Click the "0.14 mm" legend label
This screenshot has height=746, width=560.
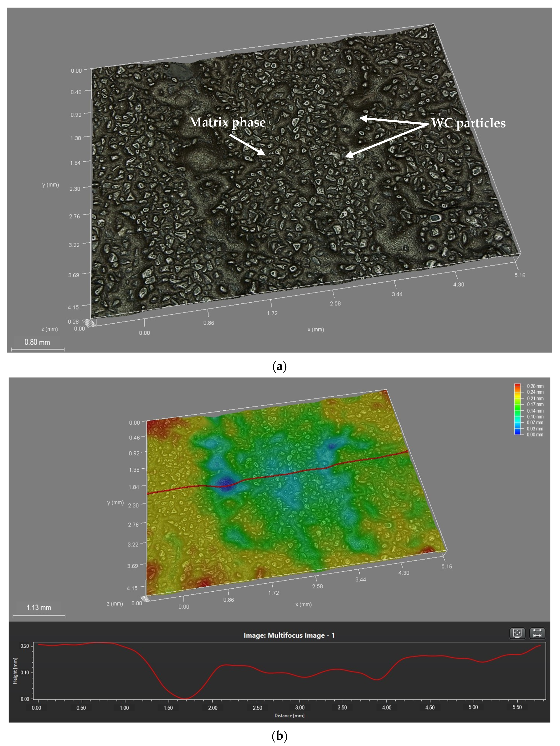(535, 411)
